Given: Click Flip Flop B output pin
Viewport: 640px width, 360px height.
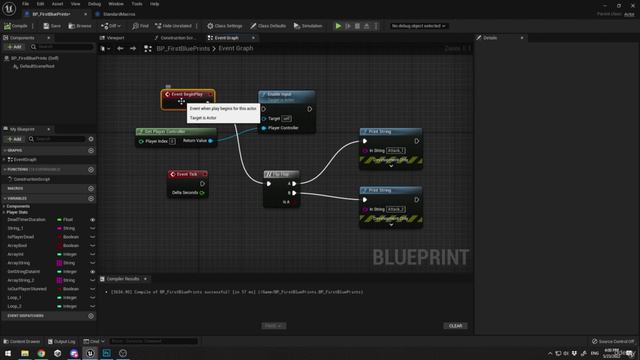Looking at the screenshot, I should tap(294, 193).
